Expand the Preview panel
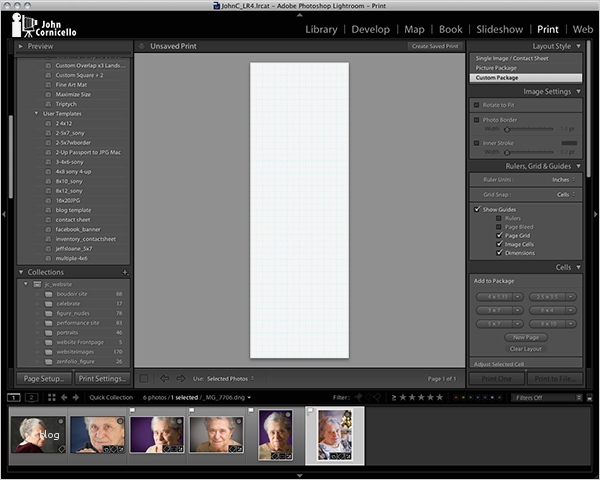Screen dimensions: 600x480 click(x=21, y=46)
